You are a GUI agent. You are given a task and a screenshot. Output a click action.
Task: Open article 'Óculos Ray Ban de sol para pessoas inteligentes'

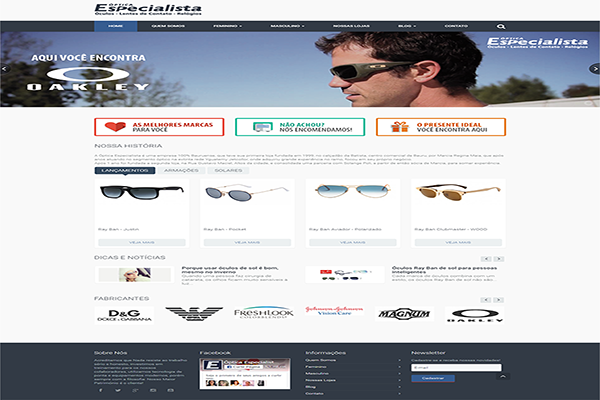coord(444,270)
